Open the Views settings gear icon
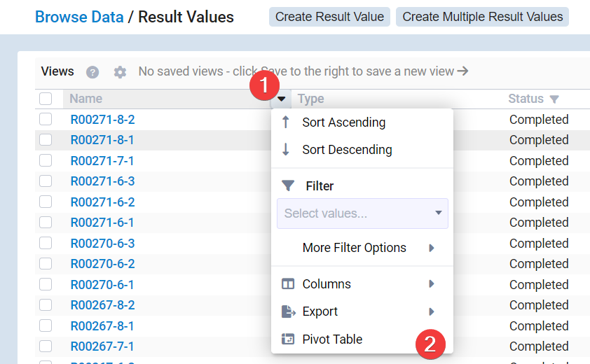 coord(121,72)
